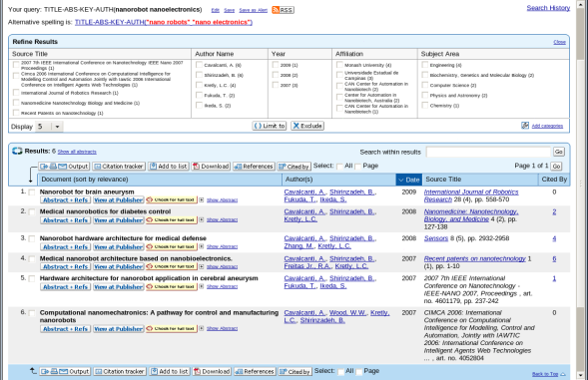
Task: Click Abstract + Refs for Nanorobot for brain aneurysm
Action: point(65,200)
